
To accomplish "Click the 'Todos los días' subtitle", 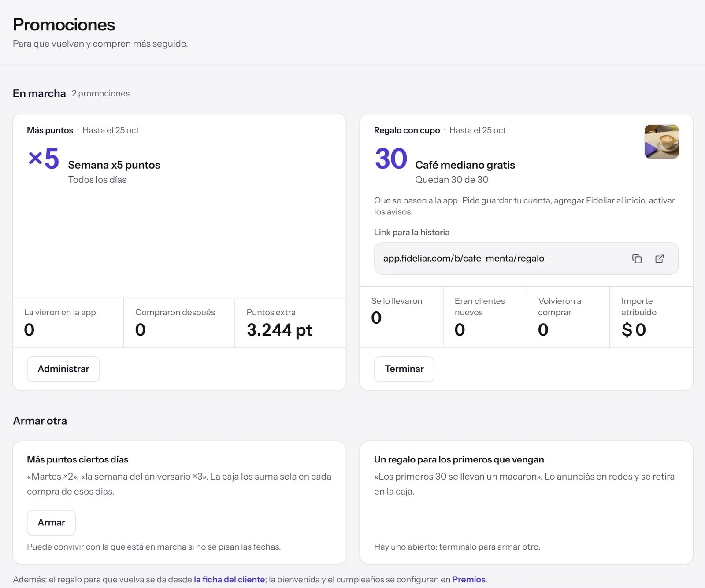I will 97,180.
